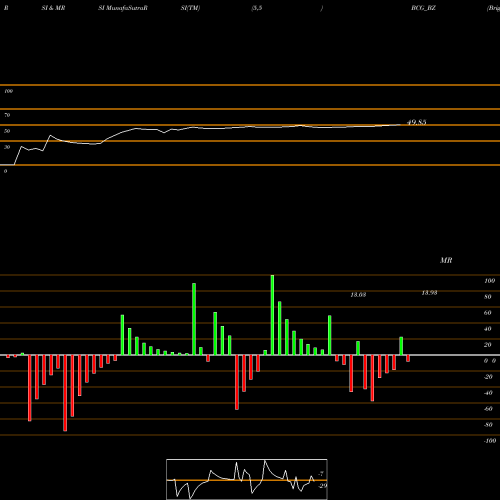Click the 70 level on RSI axis

[7, 115]
